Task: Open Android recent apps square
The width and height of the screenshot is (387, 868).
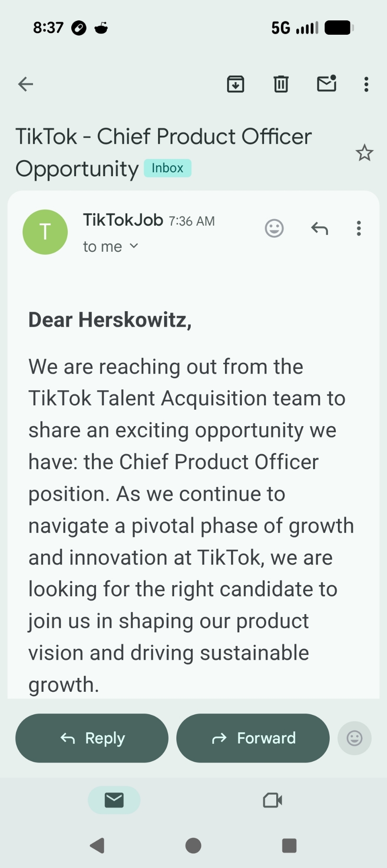Action: pos(289,845)
